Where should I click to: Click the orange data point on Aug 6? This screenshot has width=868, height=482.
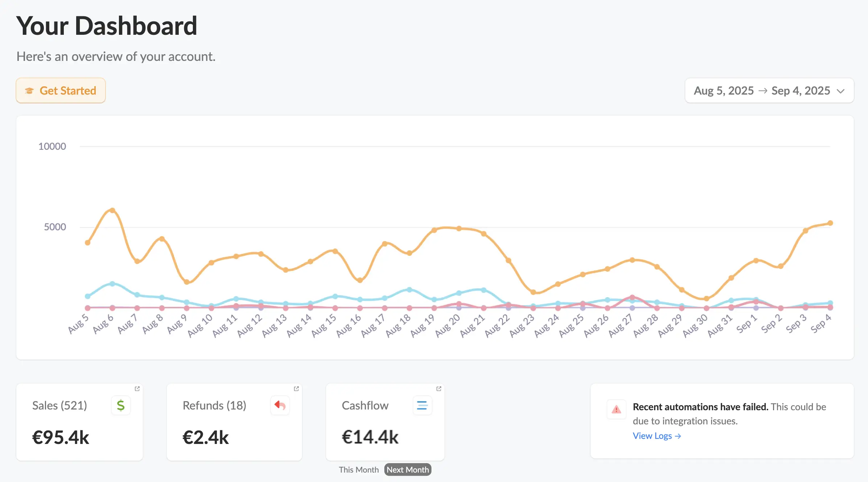[x=112, y=211]
